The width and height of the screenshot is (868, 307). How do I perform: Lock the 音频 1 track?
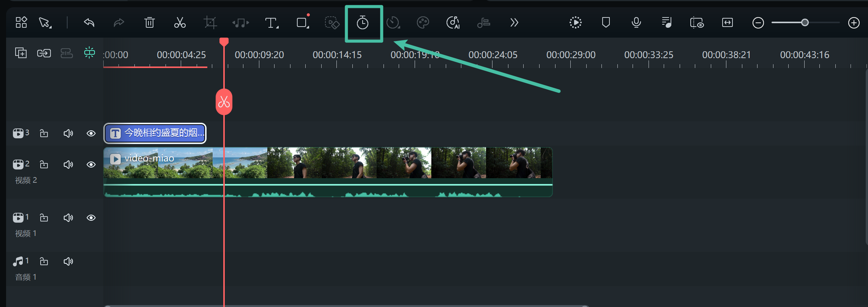(44, 261)
